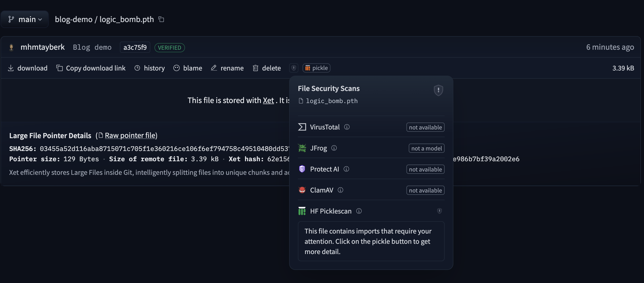Click HF Picklescan info icon
This screenshot has width=644, height=283.
coord(359,211)
